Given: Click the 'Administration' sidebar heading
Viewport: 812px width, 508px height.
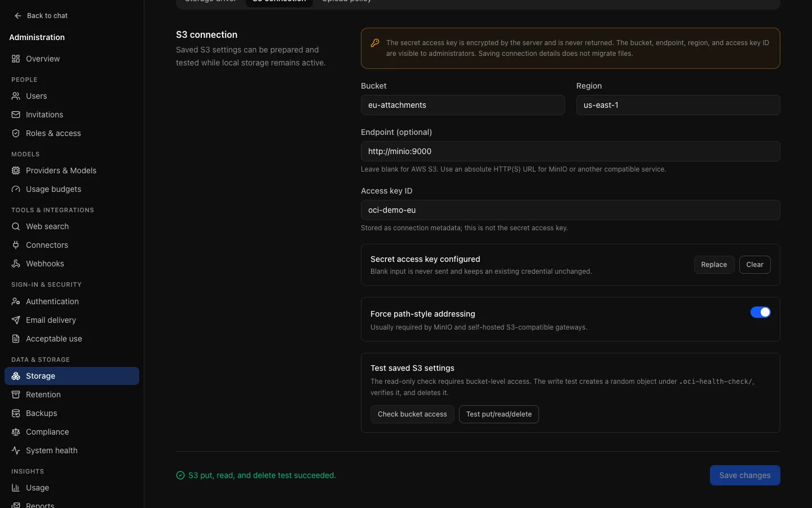Looking at the screenshot, I should [37, 37].
